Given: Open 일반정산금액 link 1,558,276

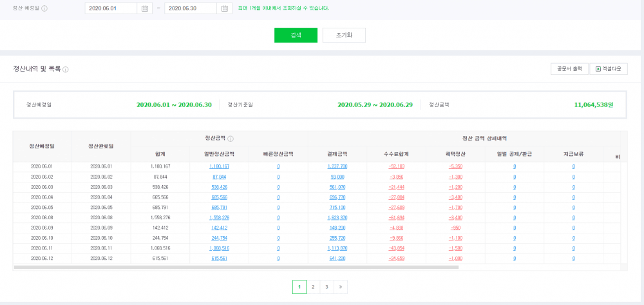Looking at the screenshot, I should 220,218.
